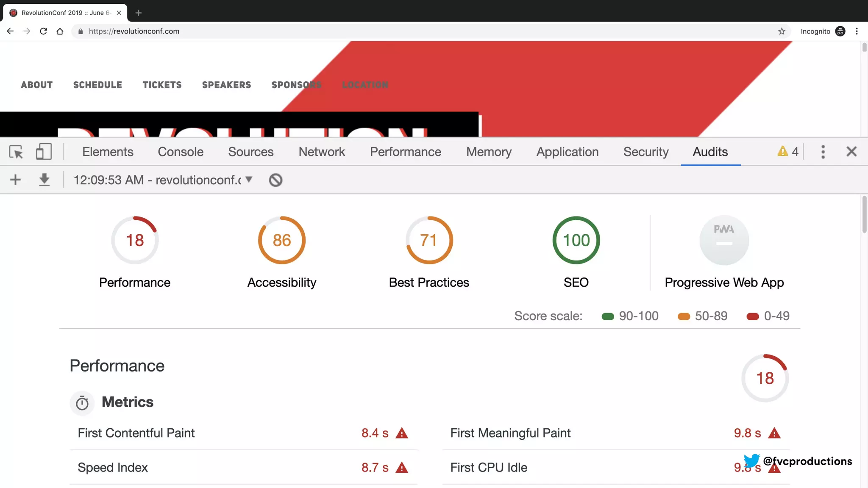Click the Accessibility score gauge of 86
The image size is (868, 488).
(281, 240)
